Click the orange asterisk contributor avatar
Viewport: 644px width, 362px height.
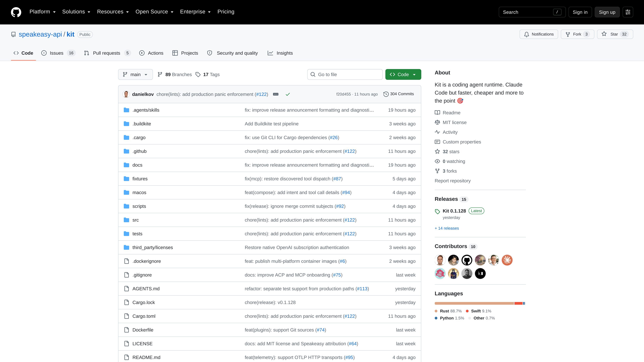[x=507, y=260]
